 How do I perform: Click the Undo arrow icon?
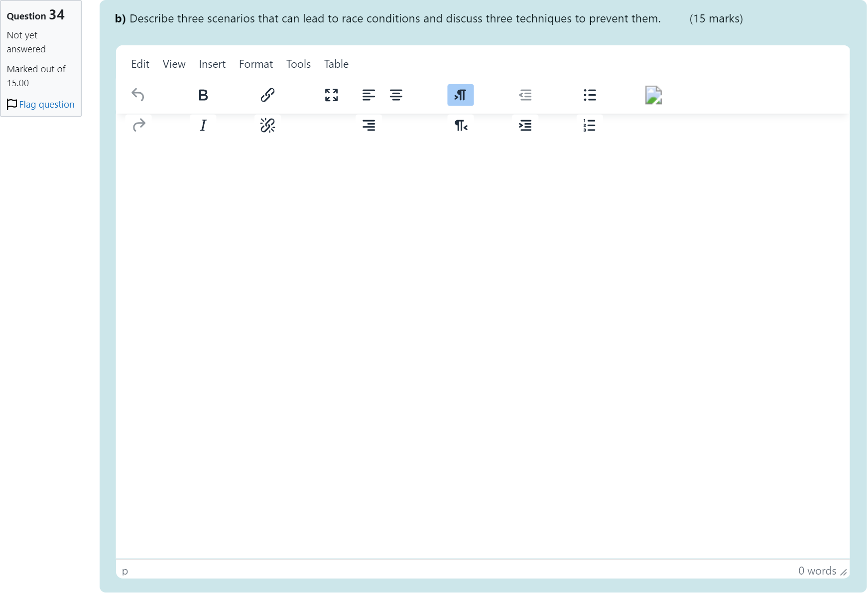click(138, 95)
